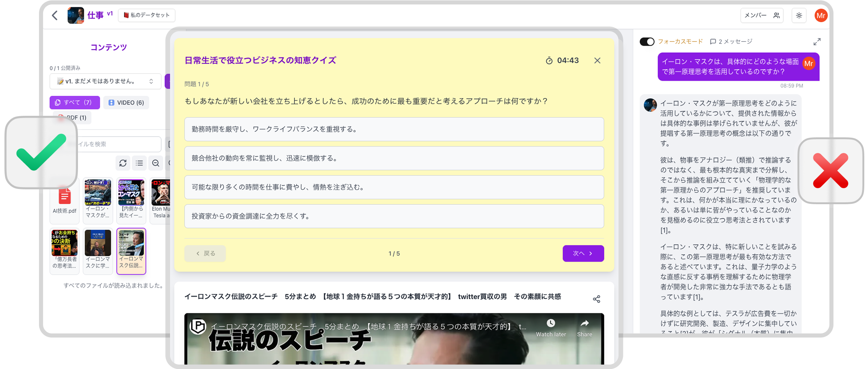Click the user question message bubble
The image size is (868, 369).
pyautogui.click(x=738, y=67)
